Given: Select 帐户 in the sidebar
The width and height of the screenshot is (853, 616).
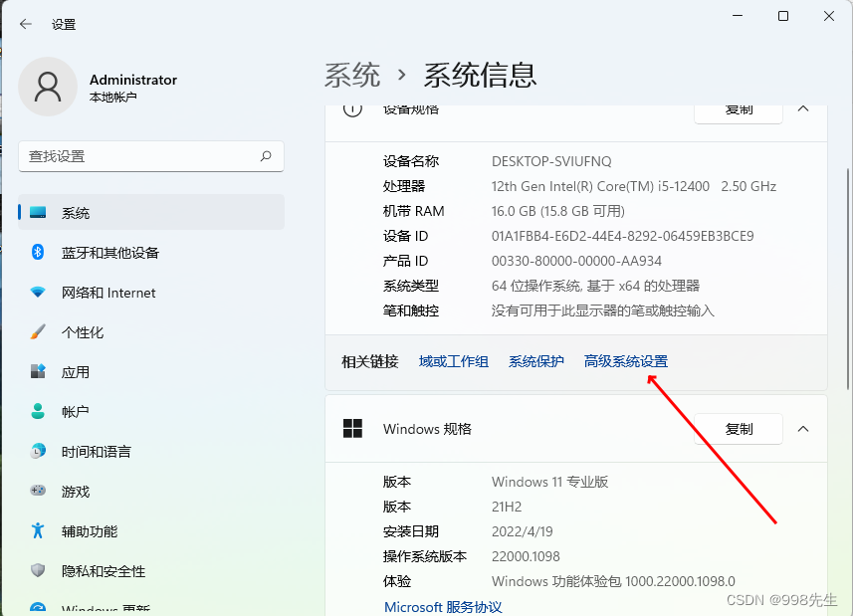Looking at the screenshot, I should click(151, 412).
